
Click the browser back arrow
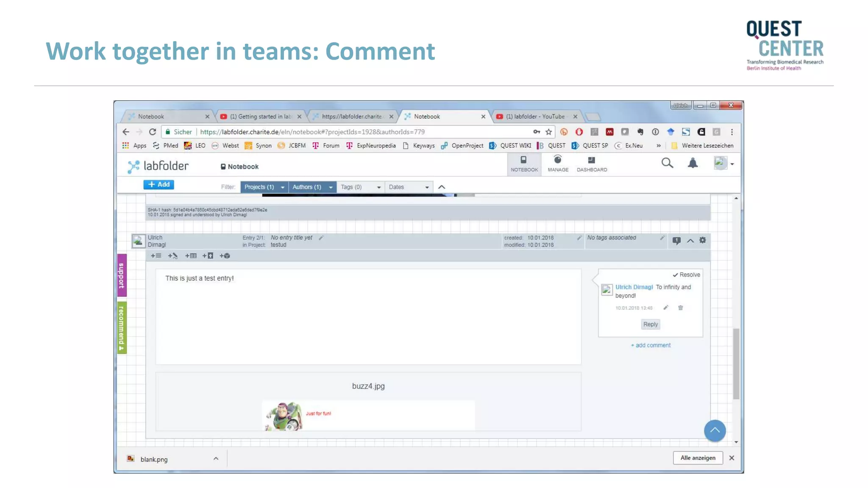click(x=125, y=132)
